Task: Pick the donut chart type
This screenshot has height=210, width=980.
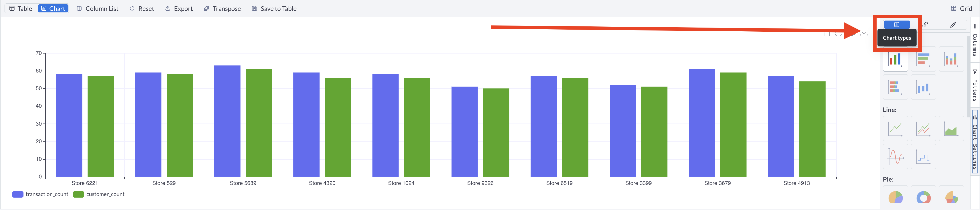Action: click(924, 197)
